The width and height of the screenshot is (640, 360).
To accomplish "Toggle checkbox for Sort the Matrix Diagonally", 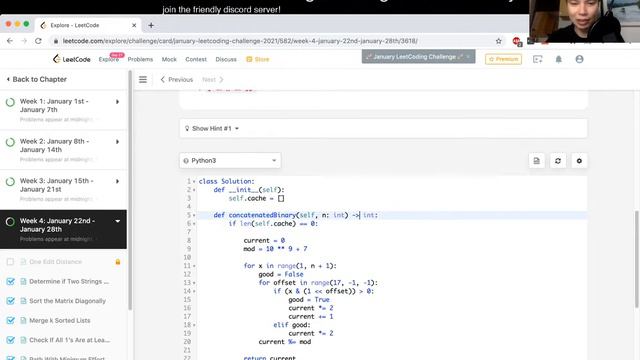I will (x=10, y=301).
